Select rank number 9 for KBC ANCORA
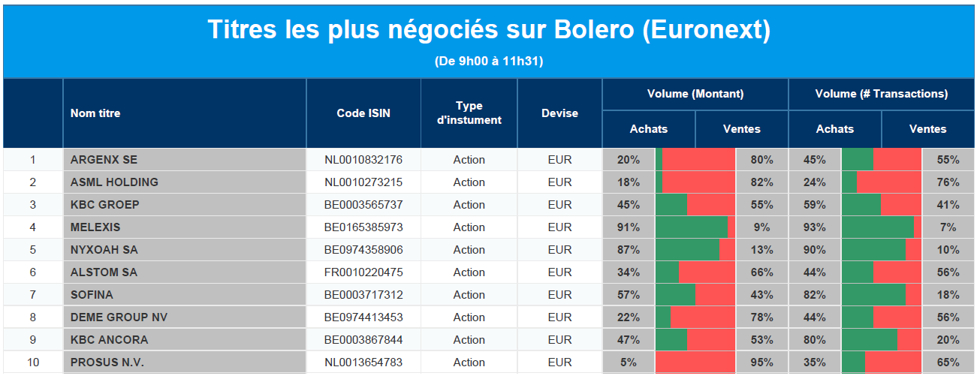Viewport: 980px width, 379px height. [x=33, y=340]
